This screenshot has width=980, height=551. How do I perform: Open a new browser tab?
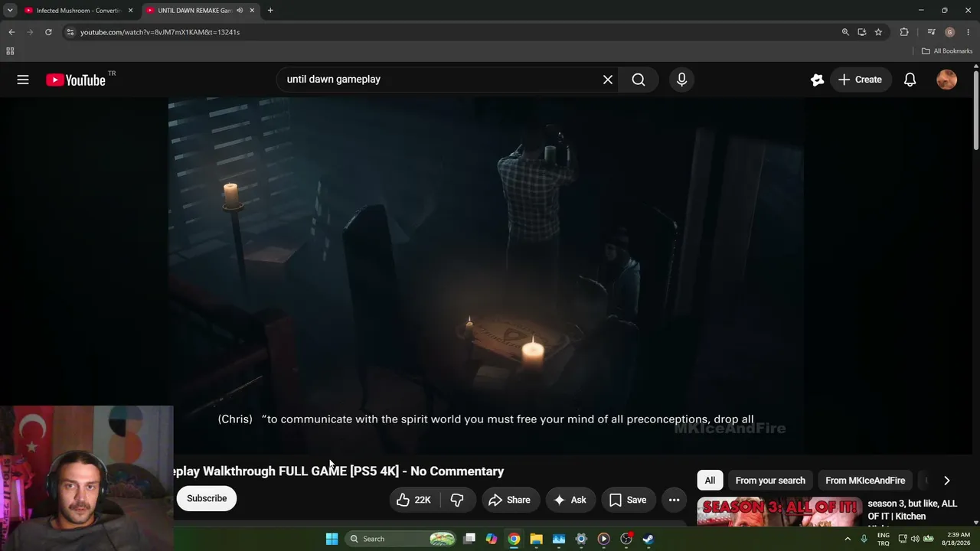click(270, 11)
